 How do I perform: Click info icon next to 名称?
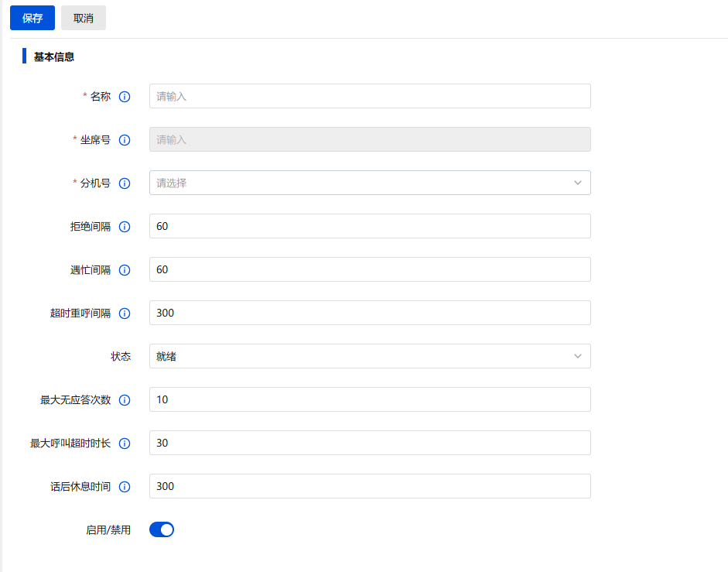125,97
